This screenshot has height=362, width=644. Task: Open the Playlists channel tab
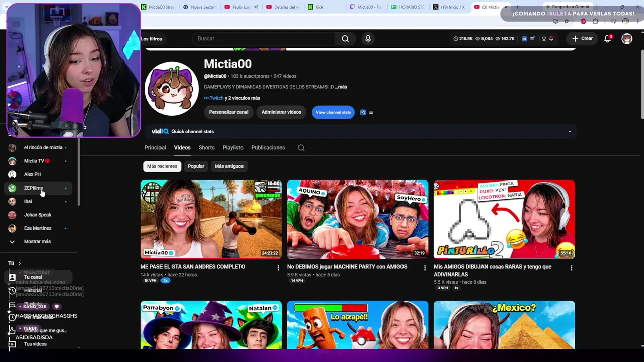click(233, 148)
